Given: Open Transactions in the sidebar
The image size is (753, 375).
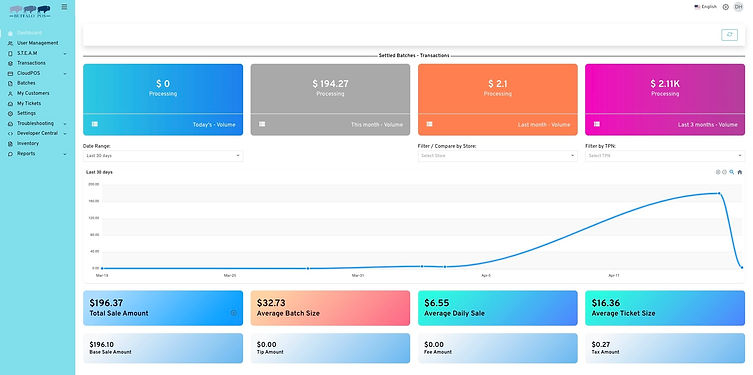Looking at the screenshot, I should click(x=31, y=63).
